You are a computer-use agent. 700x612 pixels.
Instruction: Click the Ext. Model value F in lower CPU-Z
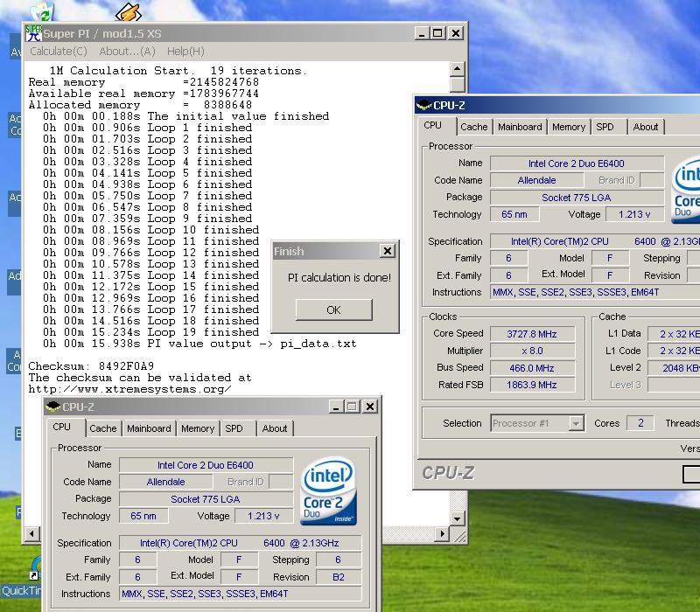pyautogui.click(x=239, y=577)
